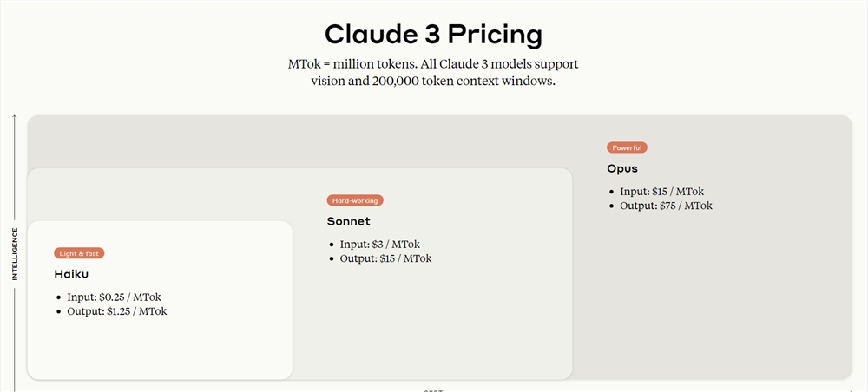Click Haiku input price of $0.25 / MTok

tap(114, 297)
